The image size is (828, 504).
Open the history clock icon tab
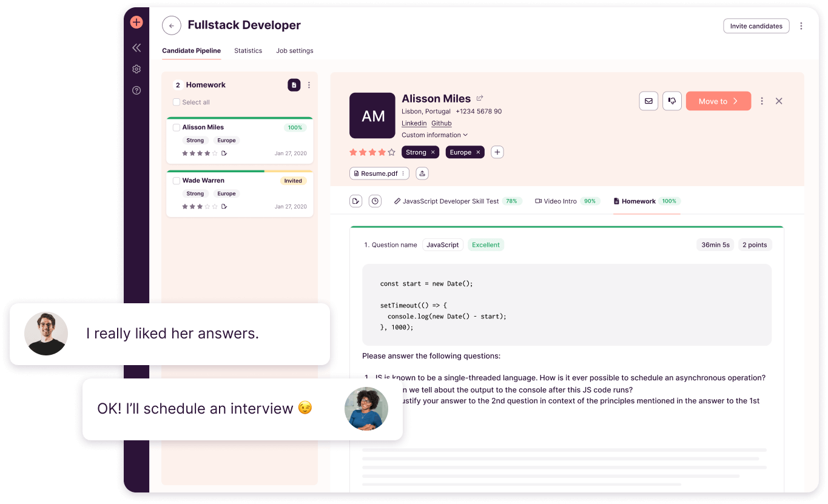click(375, 201)
